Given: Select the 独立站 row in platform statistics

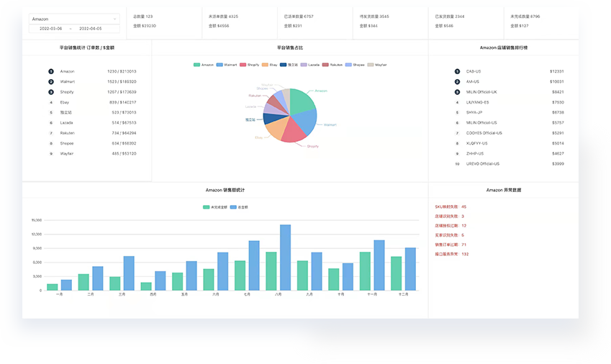Looking at the screenshot, I should coord(92,112).
